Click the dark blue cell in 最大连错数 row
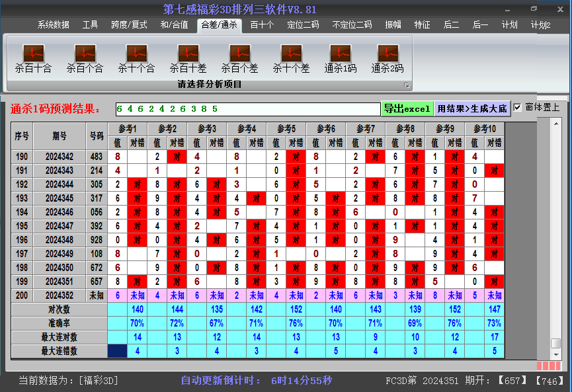This screenshot has width=572, height=392. (118, 351)
